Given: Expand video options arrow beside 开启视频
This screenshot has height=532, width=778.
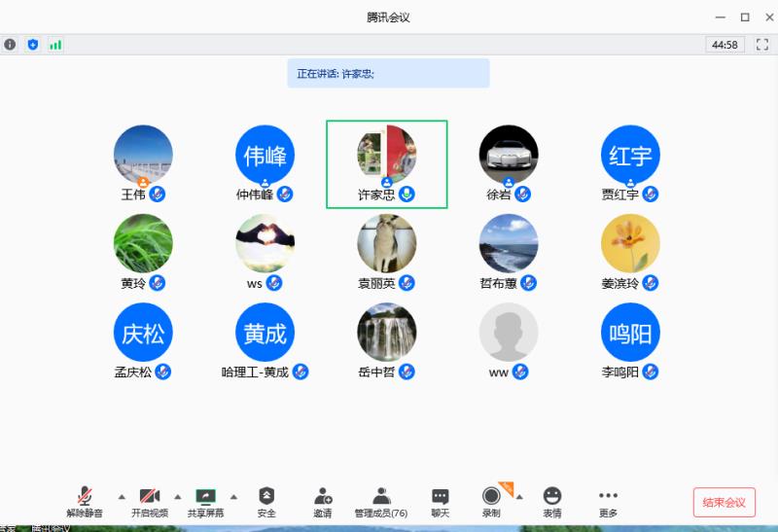Looking at the screenshot, I should coord(177,496).
